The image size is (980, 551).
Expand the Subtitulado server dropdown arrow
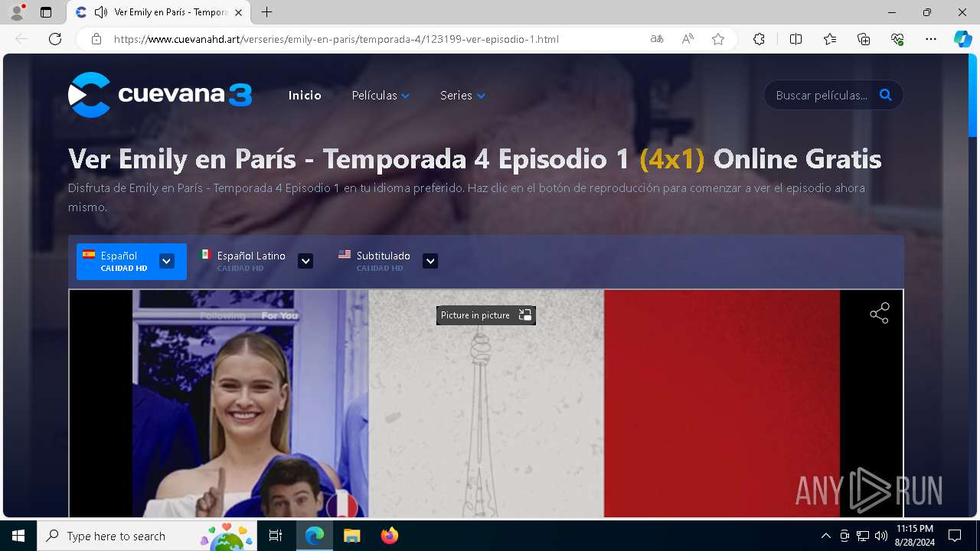pos(430,261)
